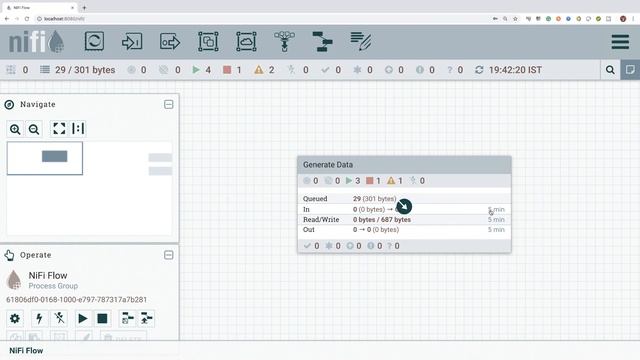Select the Process Group toolbar icon
The width and height of the screenshot is (640, 360).
208,42
